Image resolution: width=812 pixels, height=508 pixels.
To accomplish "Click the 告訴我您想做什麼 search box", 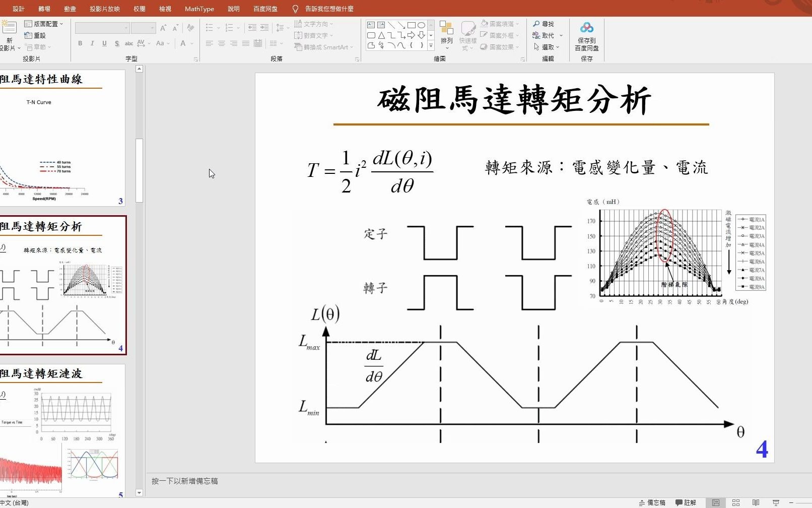I will [x=329, y=9].
